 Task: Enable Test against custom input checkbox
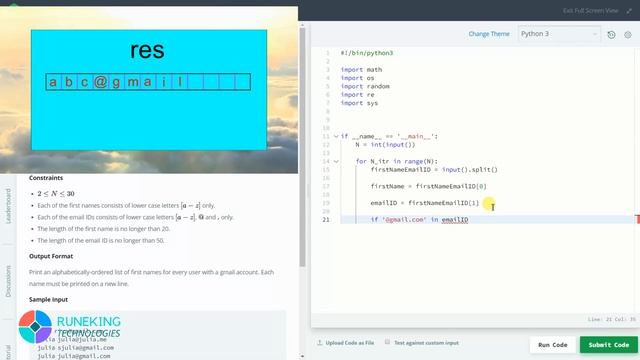[x=387, y=342]
